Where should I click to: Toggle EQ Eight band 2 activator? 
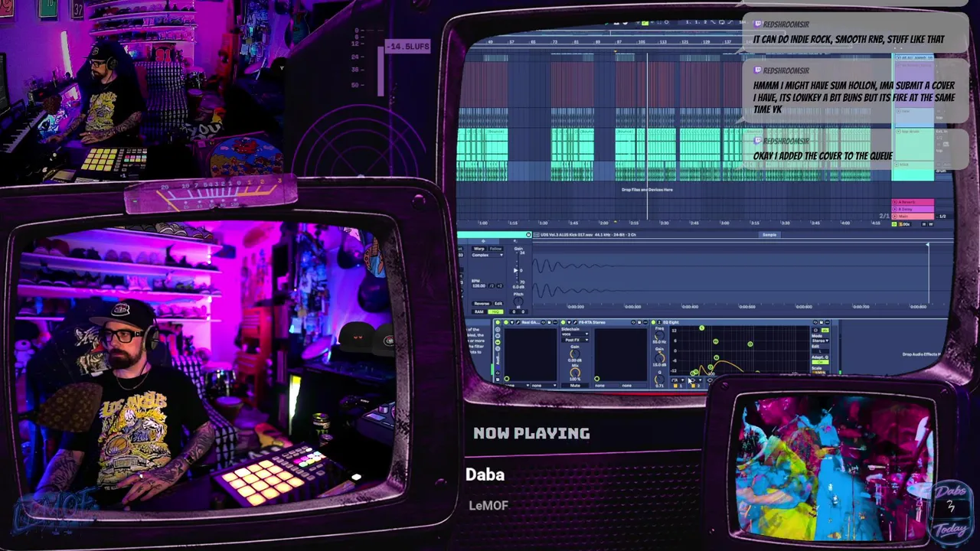(693, 386)
